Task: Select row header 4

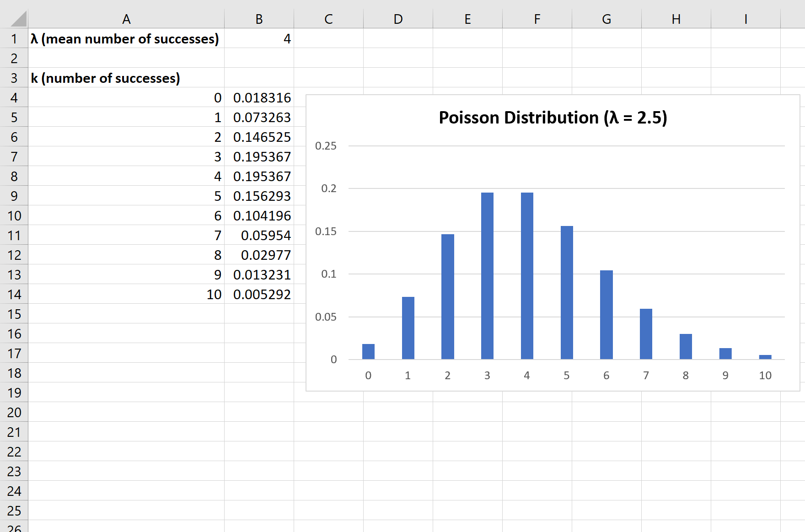Action: pos(14,97)
